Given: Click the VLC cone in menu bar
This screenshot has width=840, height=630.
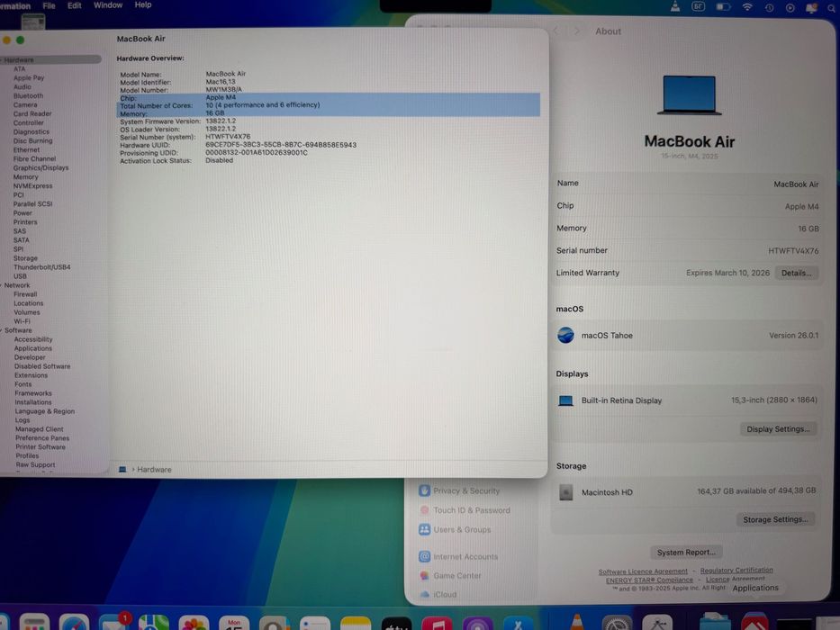Looking at the screenshot, I should click(x=675, y=6).
